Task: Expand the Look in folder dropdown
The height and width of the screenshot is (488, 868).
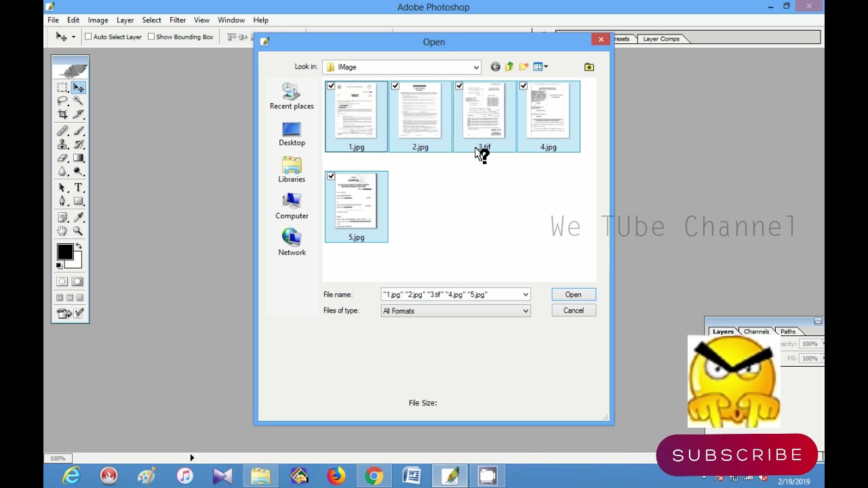Action: point(476,67)
